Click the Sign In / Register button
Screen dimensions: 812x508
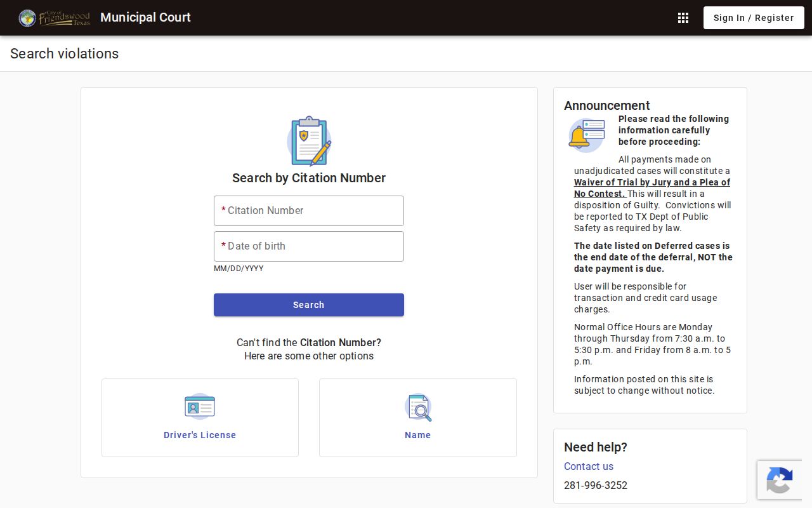tap(754, 18)
